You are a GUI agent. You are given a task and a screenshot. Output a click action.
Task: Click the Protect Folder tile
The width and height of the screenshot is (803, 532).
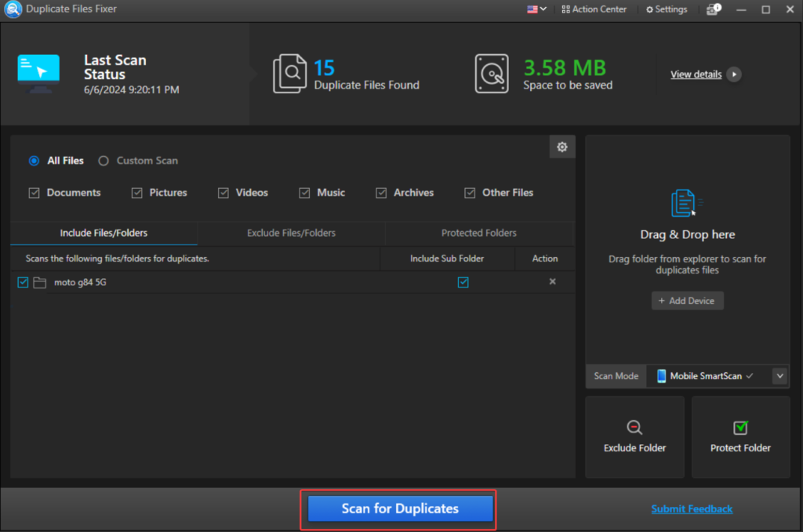tap(740, 436)
